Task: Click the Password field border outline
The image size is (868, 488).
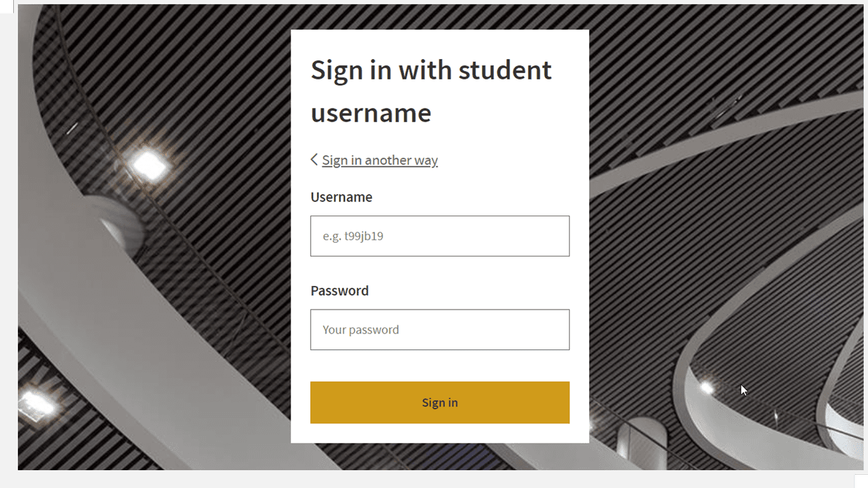Action: [440, 311]
